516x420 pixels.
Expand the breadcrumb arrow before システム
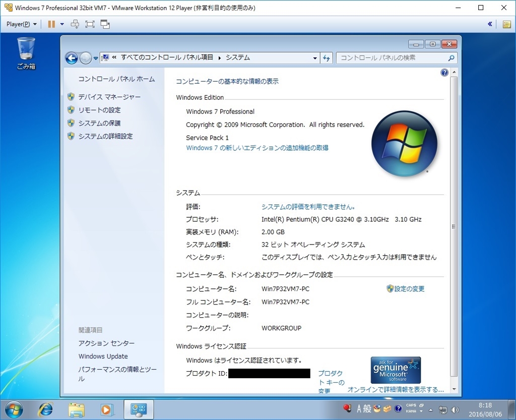coord(220,58)
